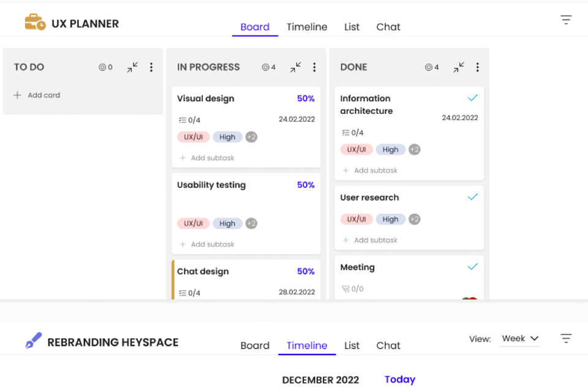588x392 pixels.
Task: Switch to the Timeline tab in UX Planner
Action: (x=307, y=27)
